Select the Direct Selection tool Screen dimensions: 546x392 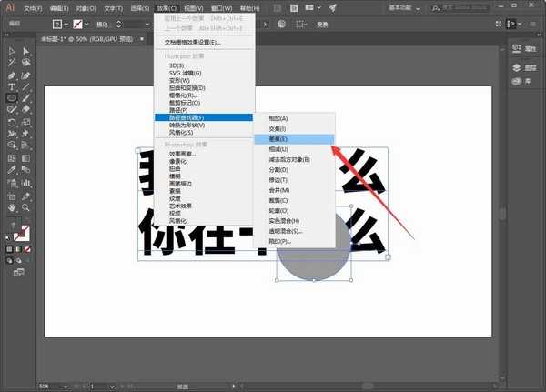pos(25,52)
